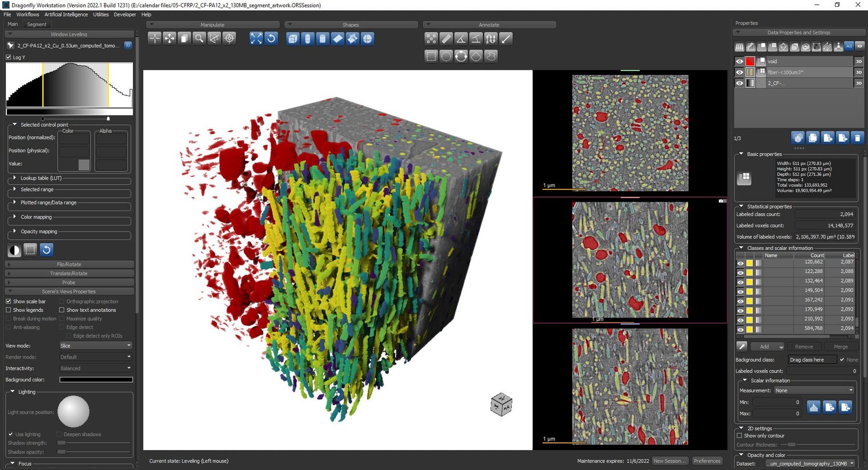This screenshot has width=868, height=470.
Task: Click the Fit-to-view expand icon
Action: pyautogui.click(x=256, y=38)
